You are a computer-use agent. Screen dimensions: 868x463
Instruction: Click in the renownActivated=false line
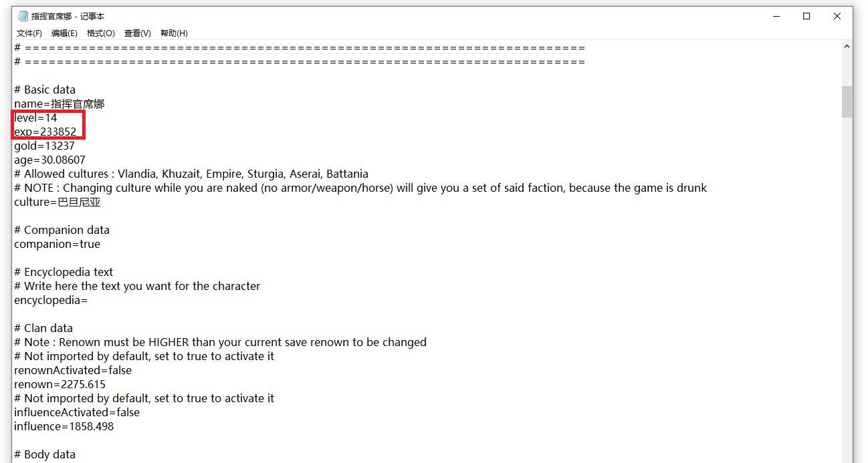[73, 370]
